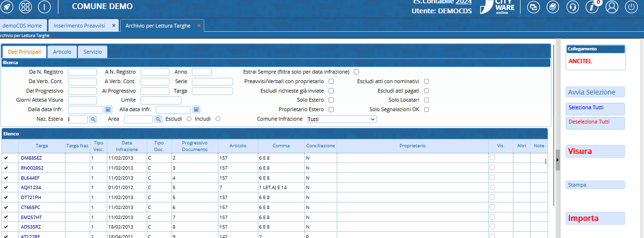Collapse the right side panel arrow
The image size is (644, 238).
pyautogui.click(x=558, y=160)
